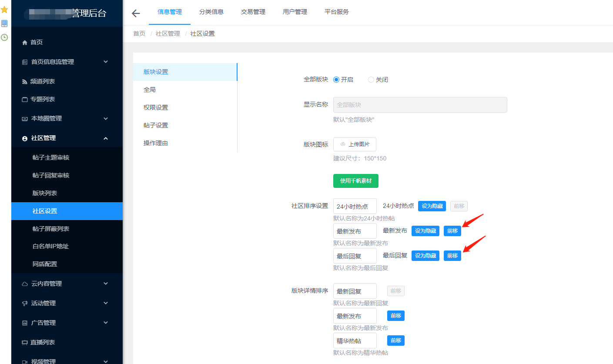Open the 用户管理 top tab

[x=295, y=12]
